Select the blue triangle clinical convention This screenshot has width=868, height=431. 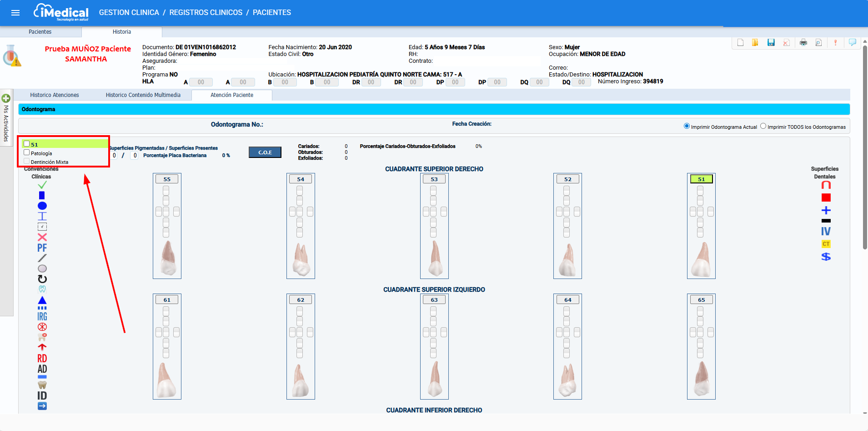(42, 300)
